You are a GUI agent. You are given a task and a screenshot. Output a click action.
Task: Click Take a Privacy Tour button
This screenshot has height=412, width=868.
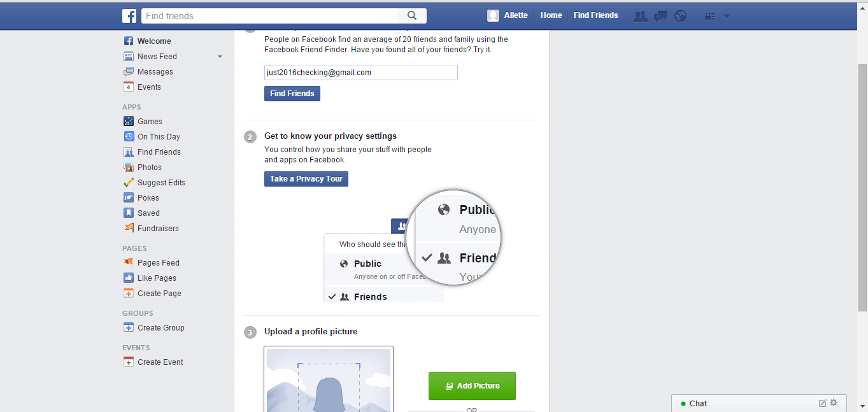306,179
